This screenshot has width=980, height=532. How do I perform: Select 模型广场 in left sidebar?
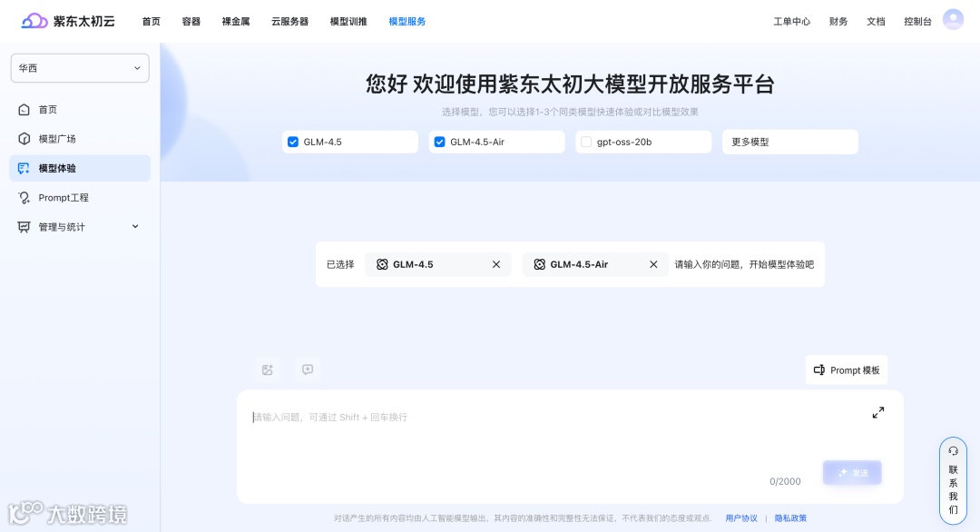click(80, 139)
